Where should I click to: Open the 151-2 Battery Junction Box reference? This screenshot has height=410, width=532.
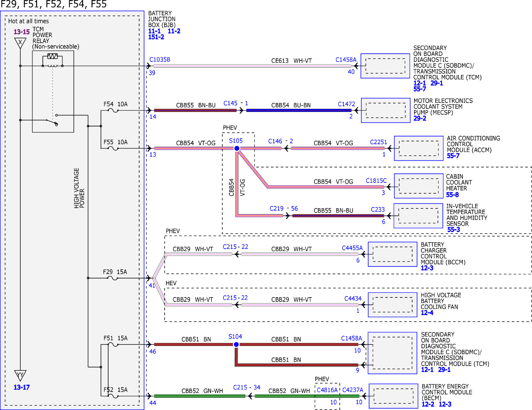pyautogui.click(x=156, y=37)
